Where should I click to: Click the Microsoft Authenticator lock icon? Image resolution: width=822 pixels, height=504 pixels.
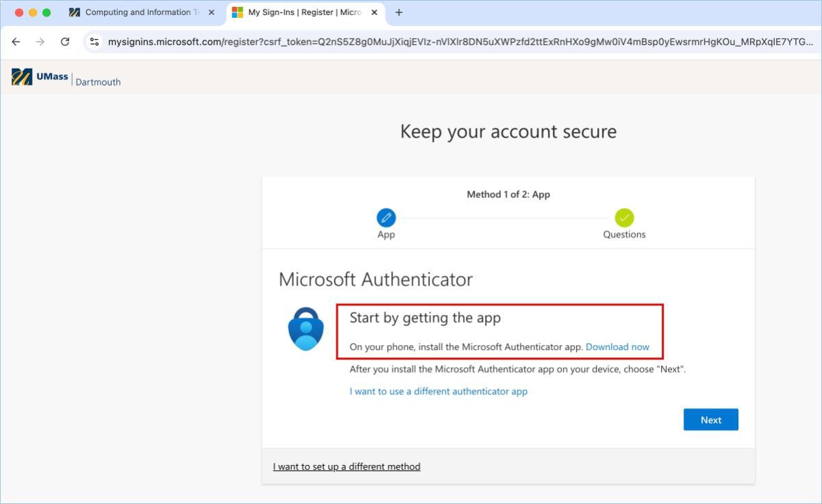click(306, 329)
